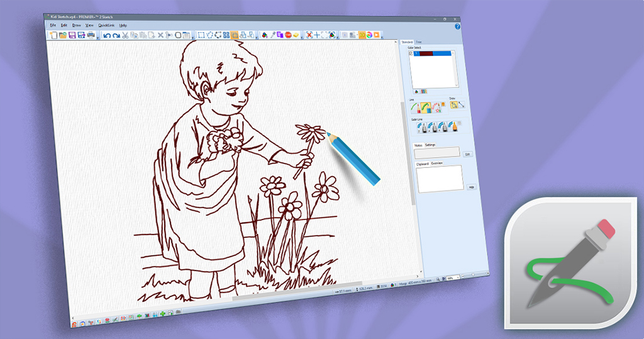The height and width of the screenshot is (339, 644).
Task: Switch to the Free tab
Action: pyautogui.click(x=418, y=42)
